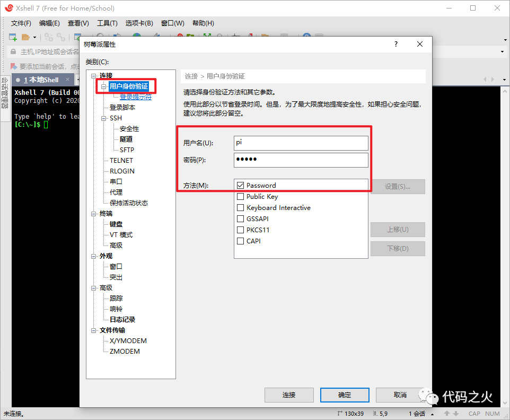Select 隧道 under SSH
The width and height of the screenshot is (510, 420).
pyautogui.click(x=126, y=139)
